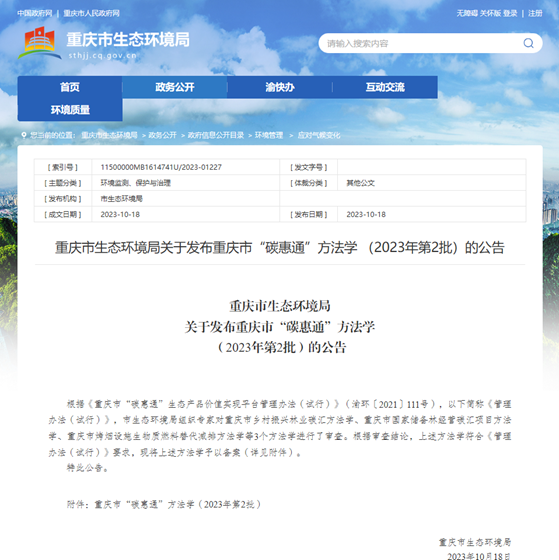Click the 登录 login link
559x560 pixels.
point(510,13)
